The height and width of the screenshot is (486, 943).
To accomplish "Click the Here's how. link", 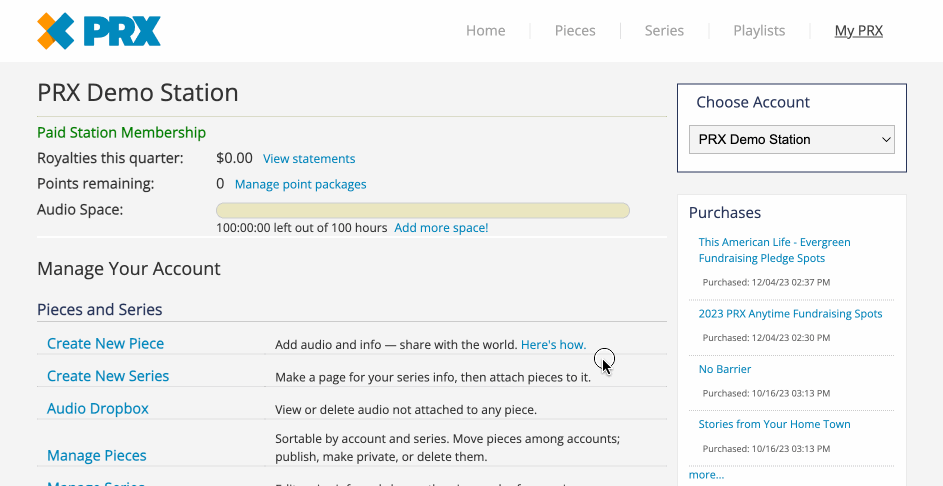I will (553, 345).
